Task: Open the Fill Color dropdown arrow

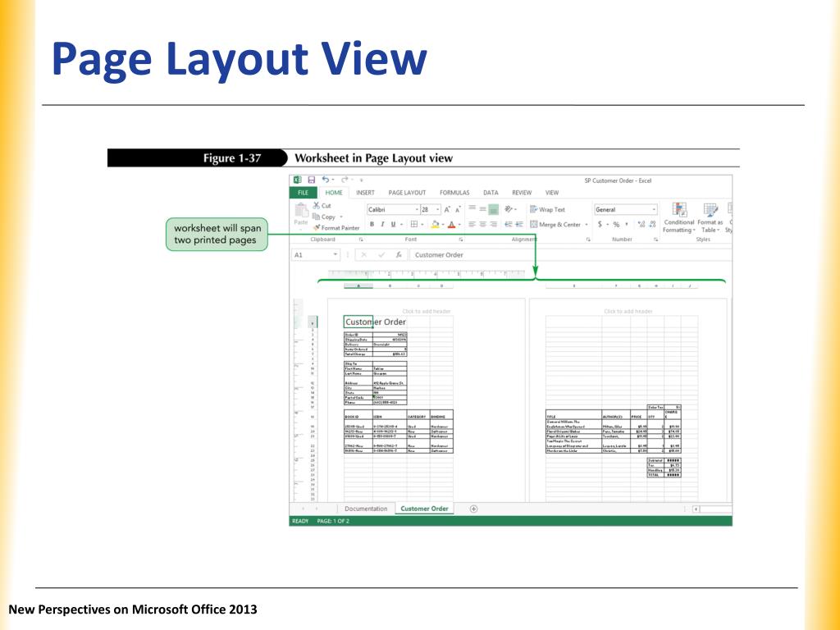Action: [x=442, y=225]
